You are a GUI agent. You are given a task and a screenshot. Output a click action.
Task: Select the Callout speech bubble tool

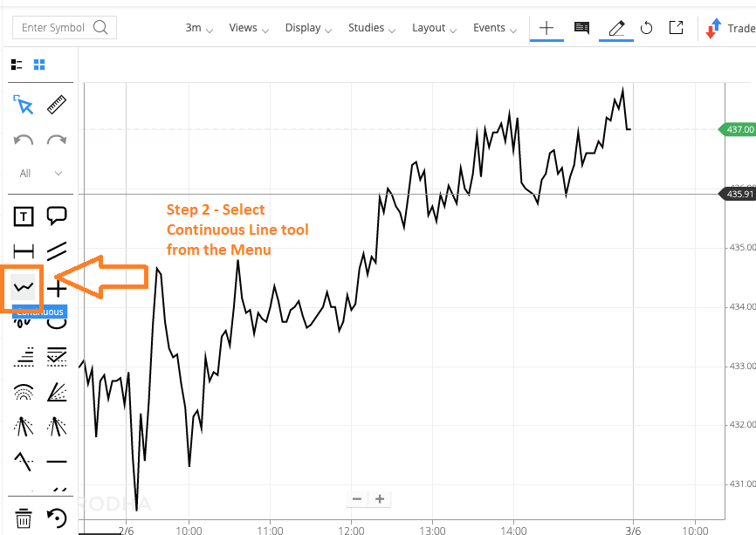click(x=57, y=216)
